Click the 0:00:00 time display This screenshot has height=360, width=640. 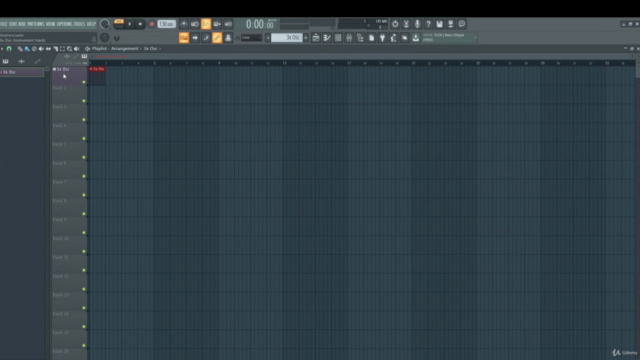(260, 24)
